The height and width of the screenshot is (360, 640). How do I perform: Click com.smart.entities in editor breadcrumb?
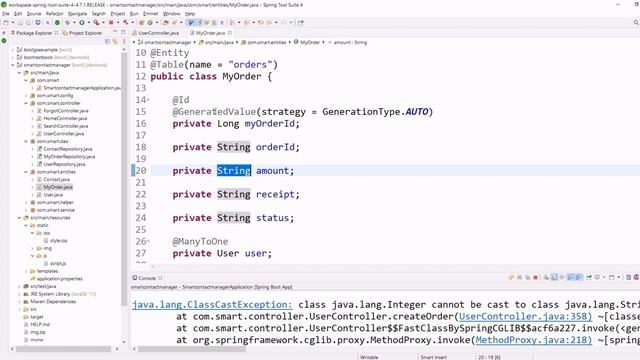(x=267, y=42)
